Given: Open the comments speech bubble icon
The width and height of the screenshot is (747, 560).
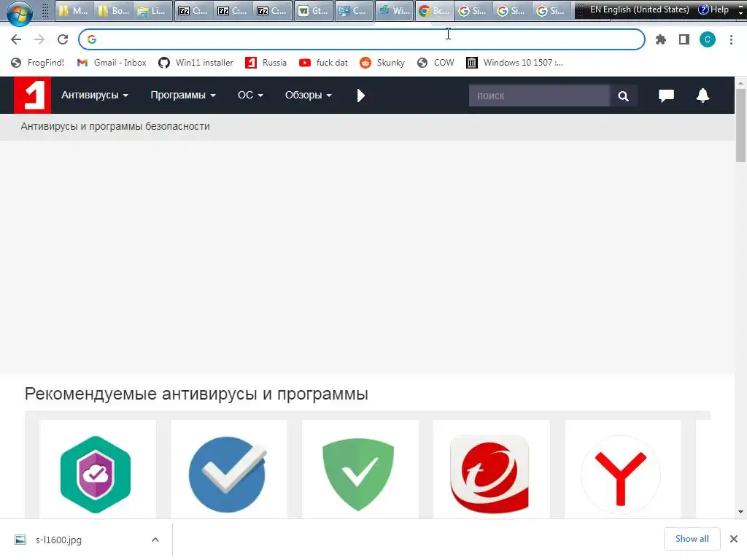Looking at the screenshot, I should (666, 96).
